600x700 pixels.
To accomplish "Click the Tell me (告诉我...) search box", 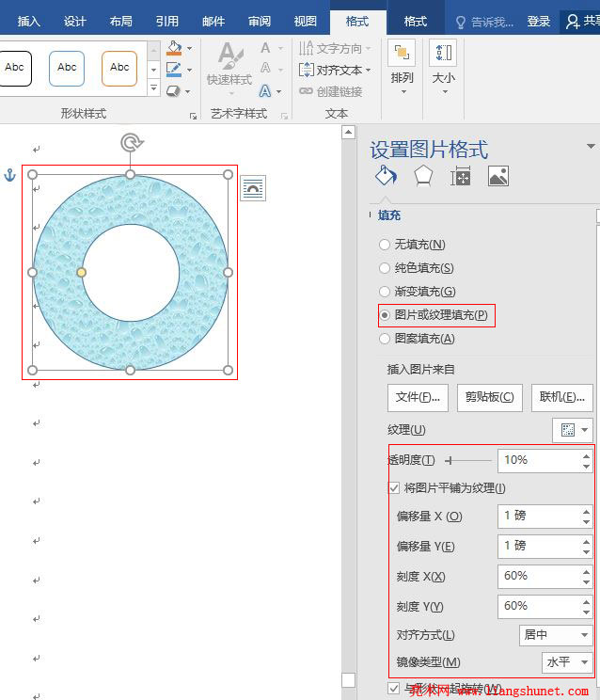I will (486, 22).
